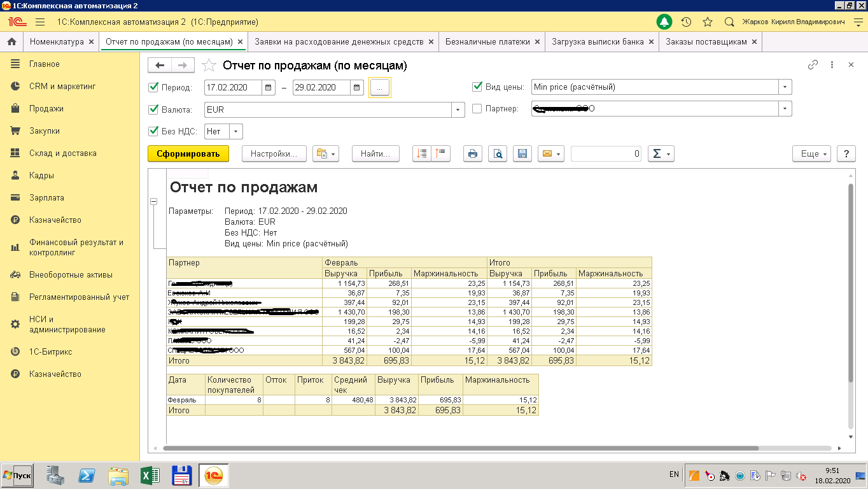The height and width of the screenshot is (489, 868).
Task: Uncheck the Период checkbox
Action: point(153,87)
